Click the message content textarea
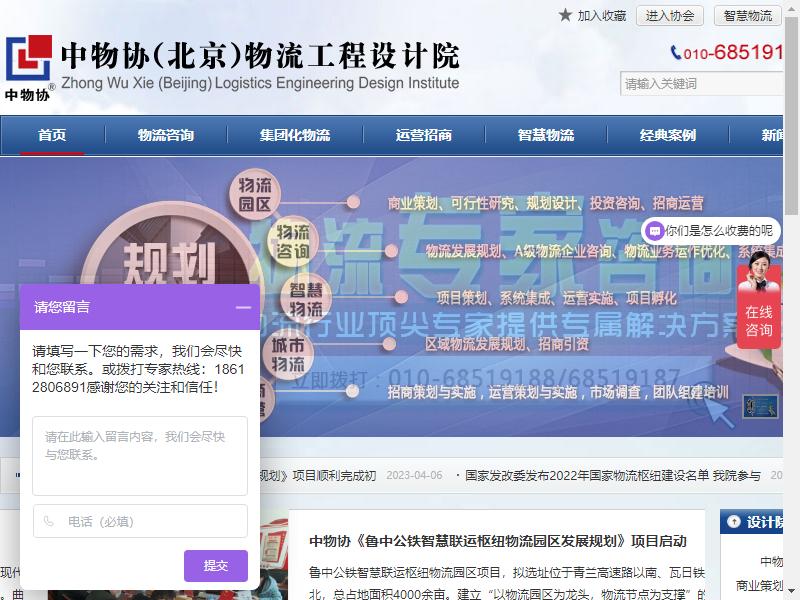The width and height of the screenshot is (800, 600). pos(140,456)
